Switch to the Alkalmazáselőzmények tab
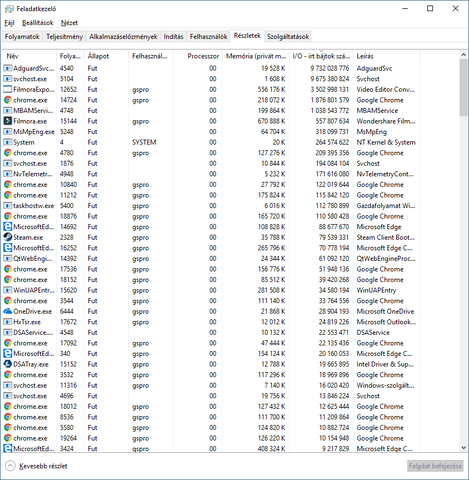The width and height of the screenshot is (469, 480). tap(123, 37)
